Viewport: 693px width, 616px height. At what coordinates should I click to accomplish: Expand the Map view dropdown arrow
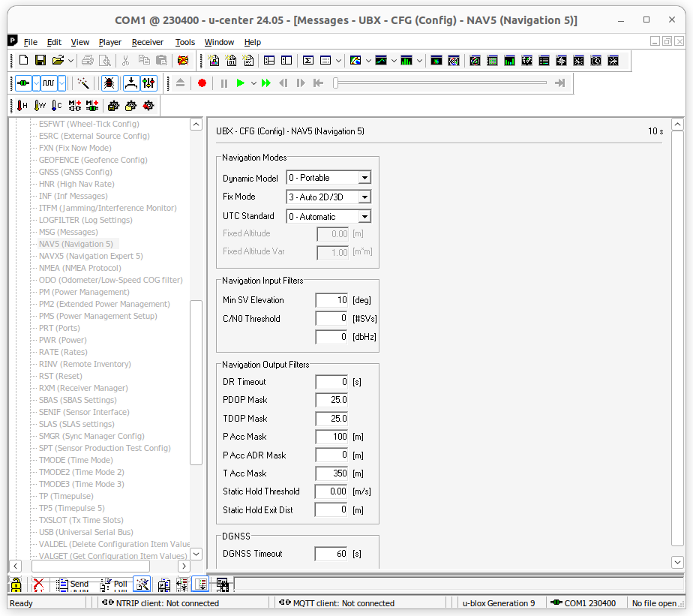[x=368, y=61]
